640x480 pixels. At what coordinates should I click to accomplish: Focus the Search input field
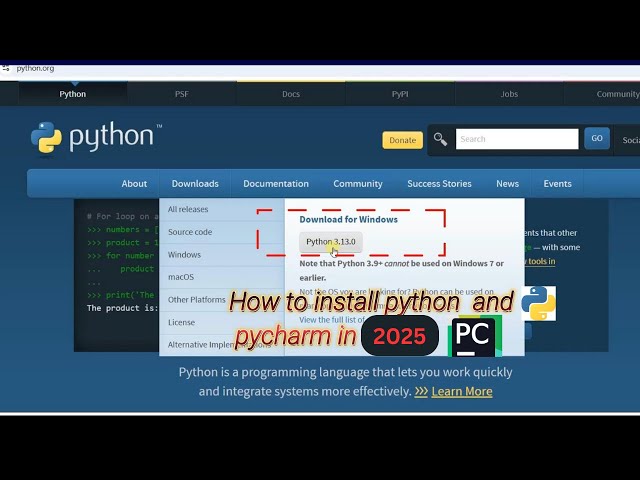(x=517, y=139)
